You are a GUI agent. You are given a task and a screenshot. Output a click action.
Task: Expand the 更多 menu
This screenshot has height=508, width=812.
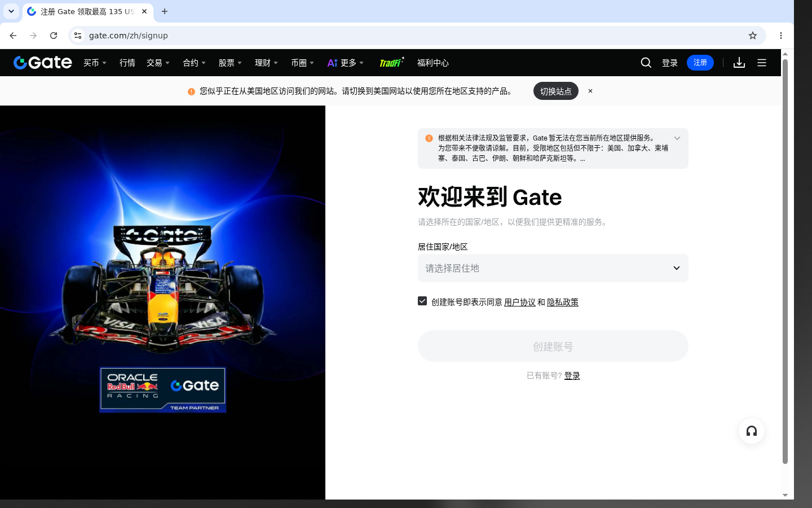click(346, 63)
